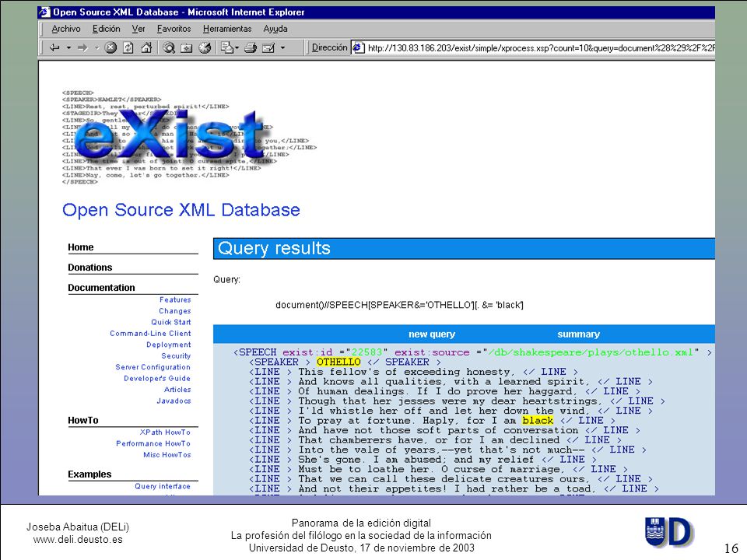Open the Articles link
This screenshot has height=560, width=747.
pos(177,390)
